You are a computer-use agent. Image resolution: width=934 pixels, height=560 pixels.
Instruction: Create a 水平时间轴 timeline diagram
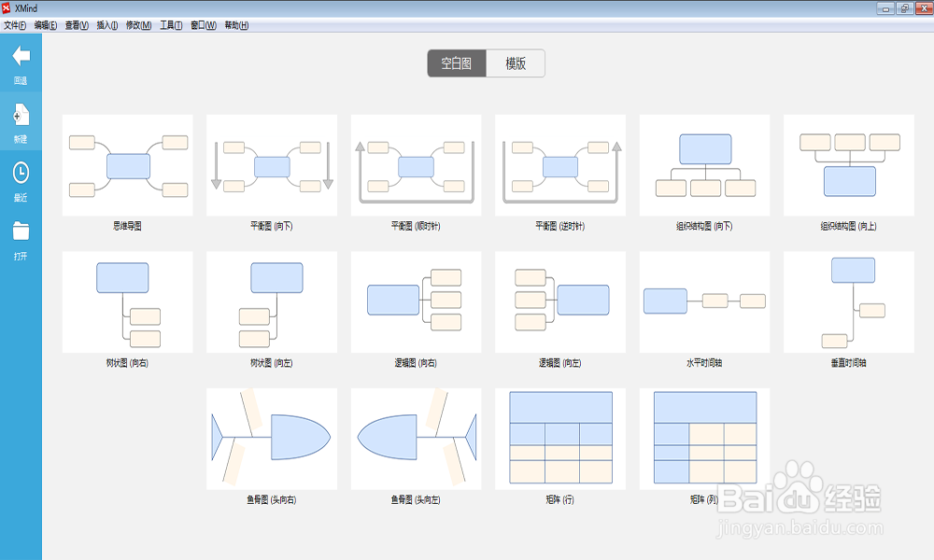tap(704, 302)
